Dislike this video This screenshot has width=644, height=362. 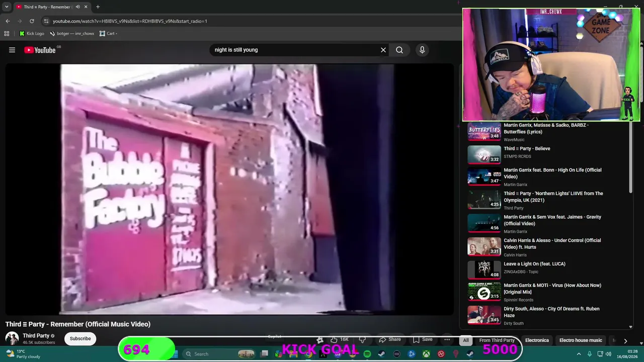[x=362, y=339]
